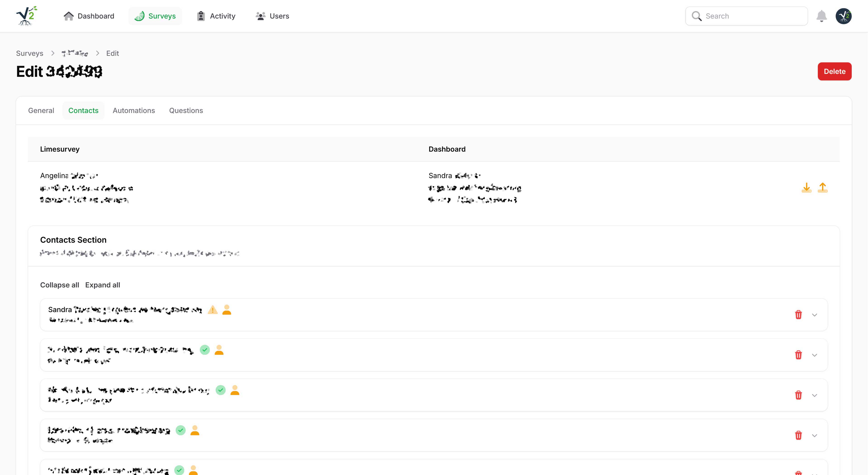Expand the Sandra contact card chevron

pos(814,315)
